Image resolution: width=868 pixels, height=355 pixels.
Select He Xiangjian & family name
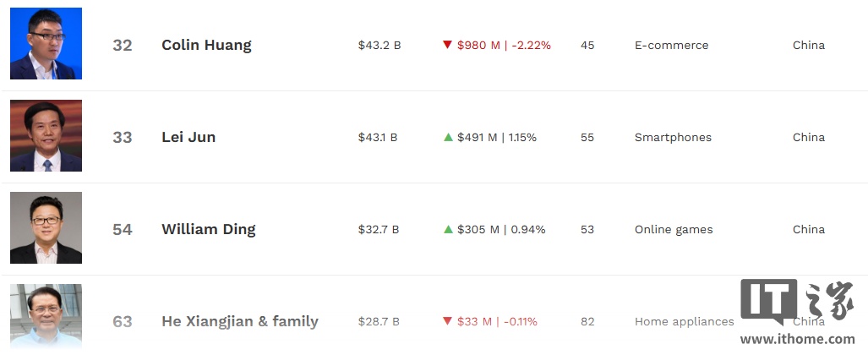pyautogui.click(x=240, y=322)
